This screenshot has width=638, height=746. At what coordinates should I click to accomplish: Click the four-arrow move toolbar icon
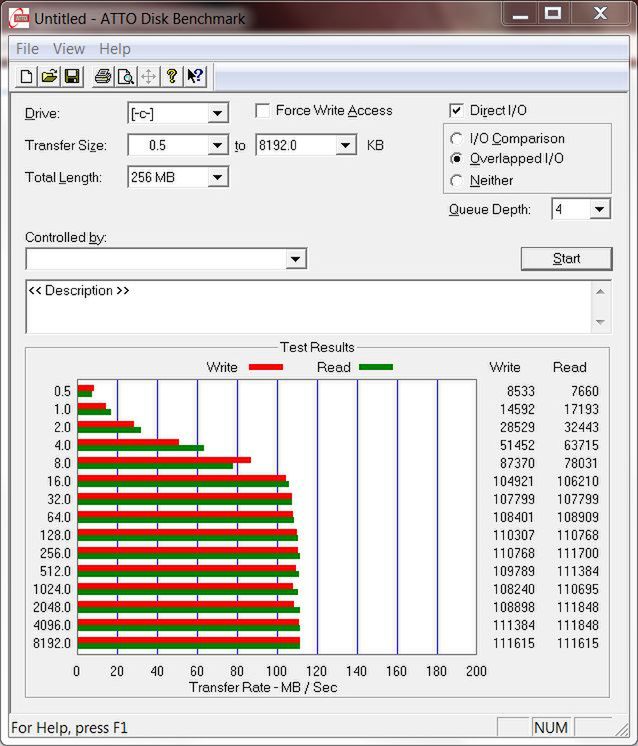pos(148,76)
